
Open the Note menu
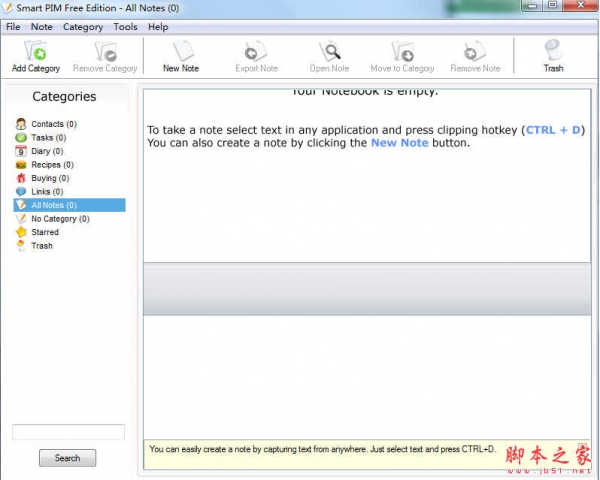(x=42, y=27)
